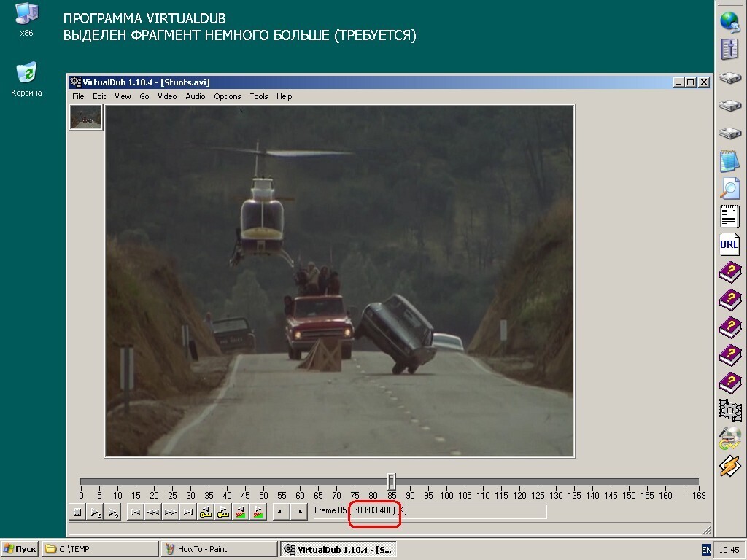The width and height of the screenshot is (747, 560).
Task: Click the blue book icon in side bar
Action: click(729, 50)
